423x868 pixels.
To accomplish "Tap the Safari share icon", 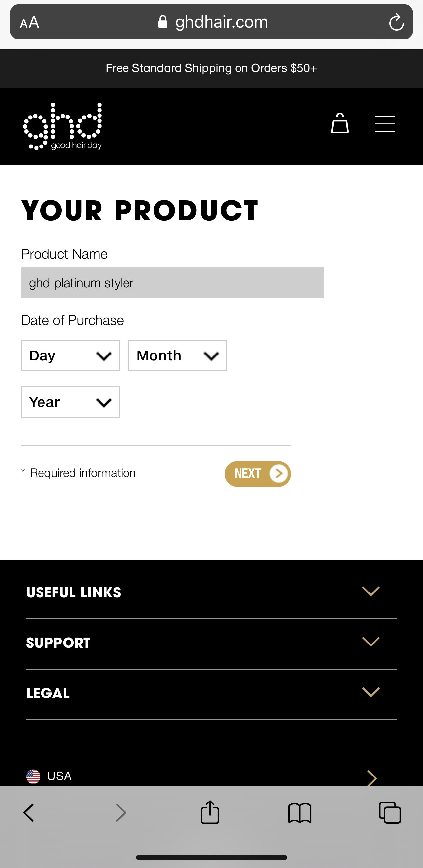I will (x=210, y=812).
